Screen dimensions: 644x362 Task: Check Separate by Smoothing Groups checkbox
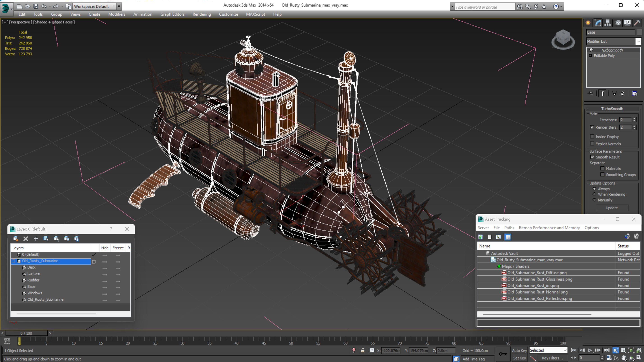(x=602, y=174)
